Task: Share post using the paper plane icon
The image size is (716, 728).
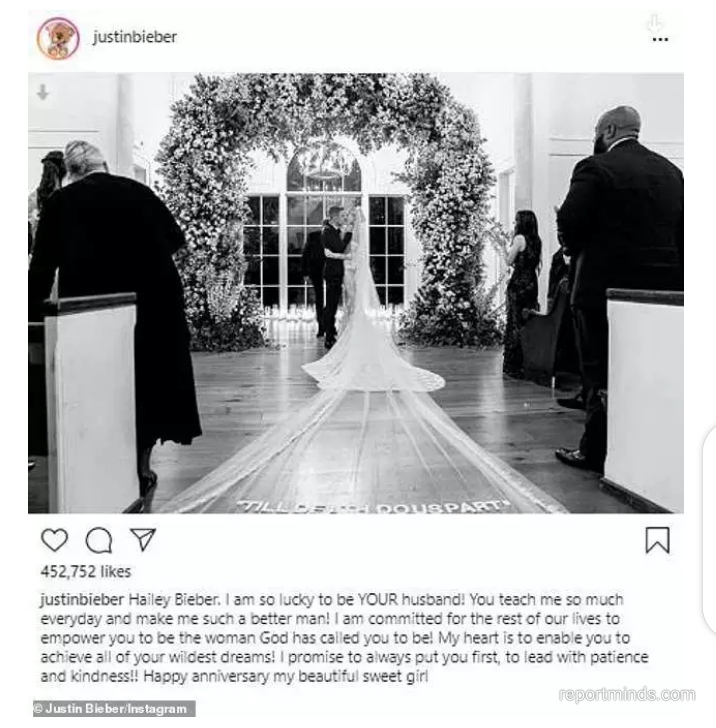Action: pyautogui.click(x=143, y=540)
